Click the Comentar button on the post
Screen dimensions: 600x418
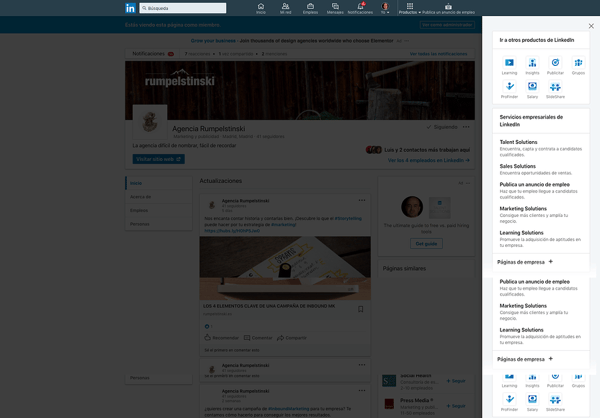[x=258, y=338]
